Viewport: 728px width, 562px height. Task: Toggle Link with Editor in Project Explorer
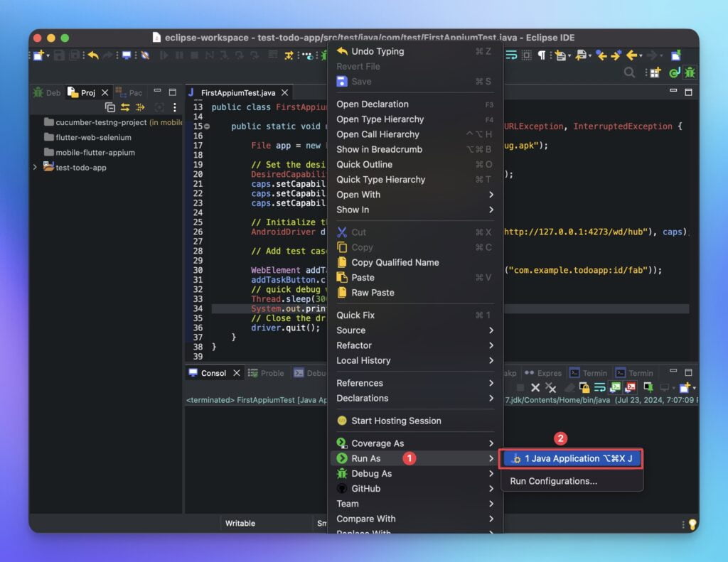125,107
